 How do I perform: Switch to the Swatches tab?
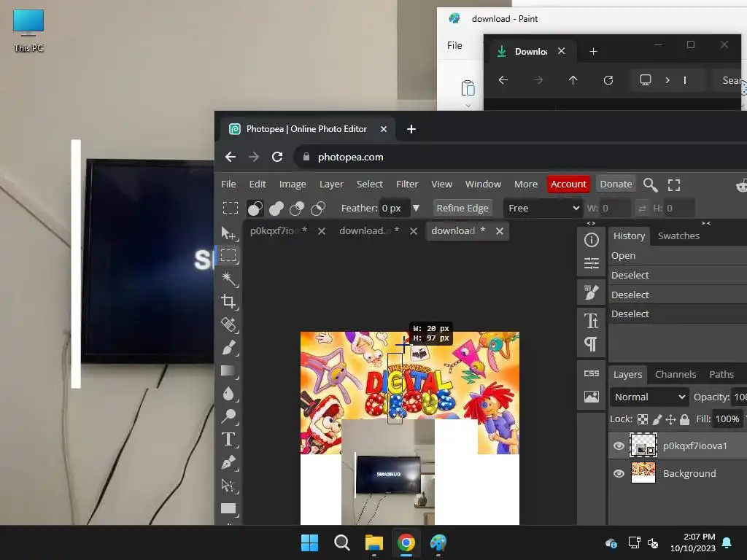point(678,236)
